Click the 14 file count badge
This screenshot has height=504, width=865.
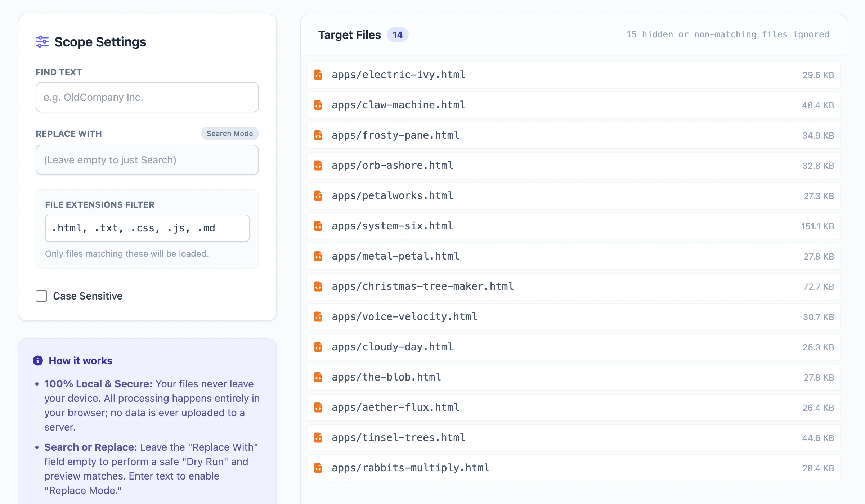coord(398,35)
